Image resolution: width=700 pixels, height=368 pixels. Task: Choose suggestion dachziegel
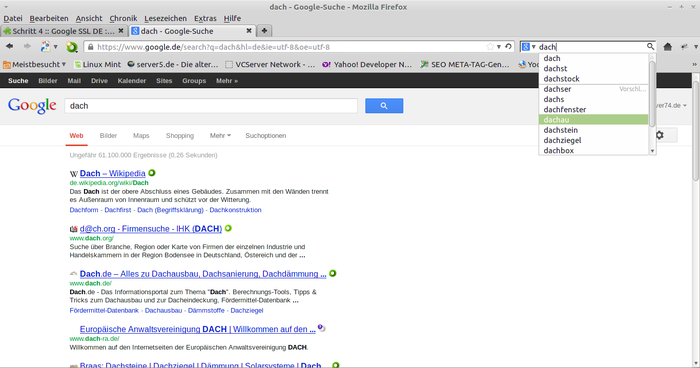(x=593, y=140)
